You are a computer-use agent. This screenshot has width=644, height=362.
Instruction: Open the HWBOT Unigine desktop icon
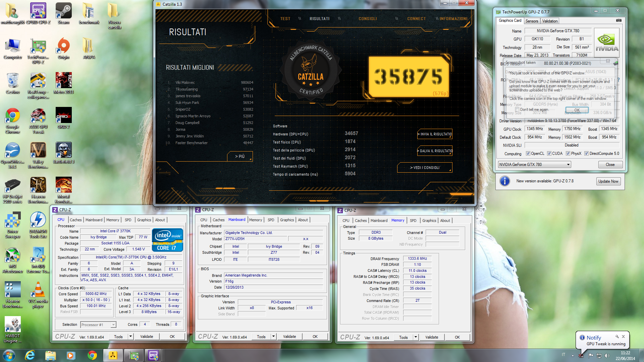click(x=13, y=330)
